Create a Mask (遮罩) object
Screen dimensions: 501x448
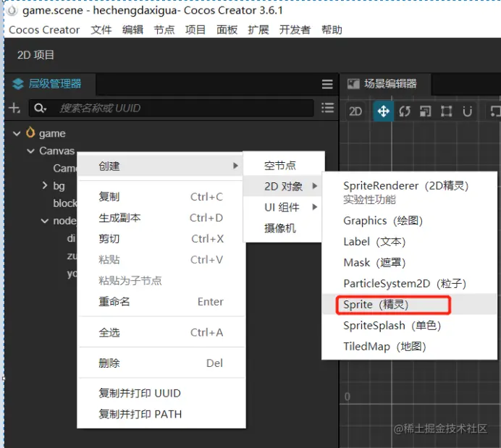(409, 263)
